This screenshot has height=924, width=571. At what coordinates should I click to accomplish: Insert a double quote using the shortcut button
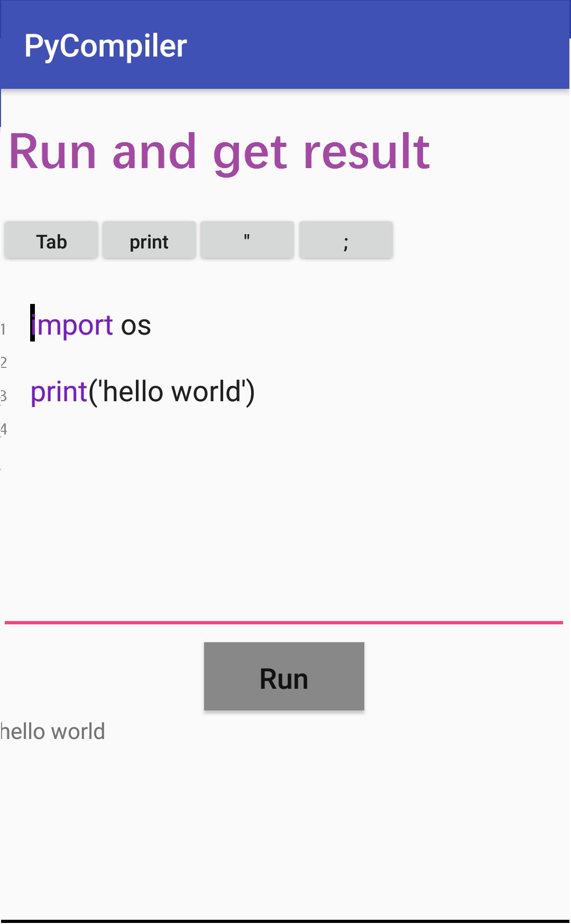[x=247, y=241]
